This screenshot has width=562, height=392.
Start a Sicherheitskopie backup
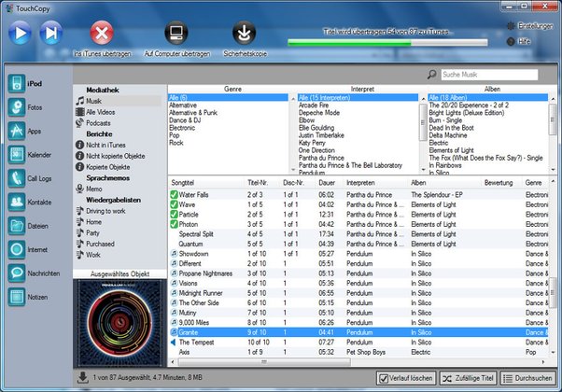[x=244, y=33]
